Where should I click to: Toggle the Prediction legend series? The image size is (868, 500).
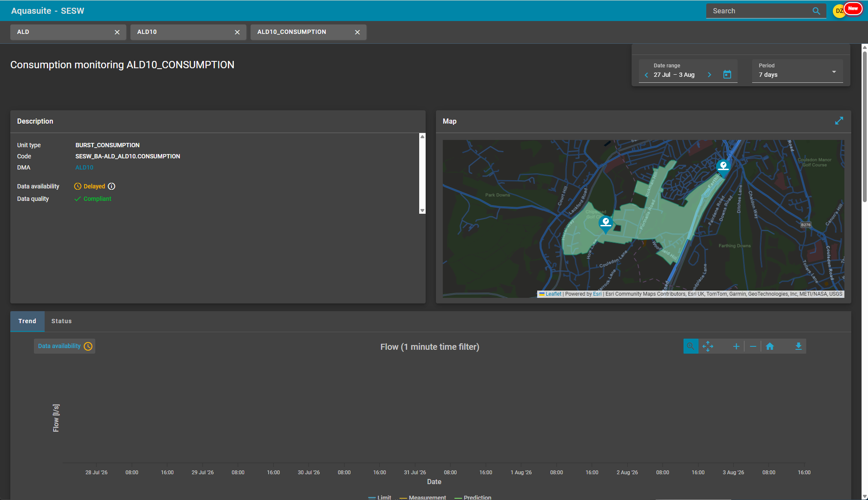pyautogui.click(x=473, y=497)
